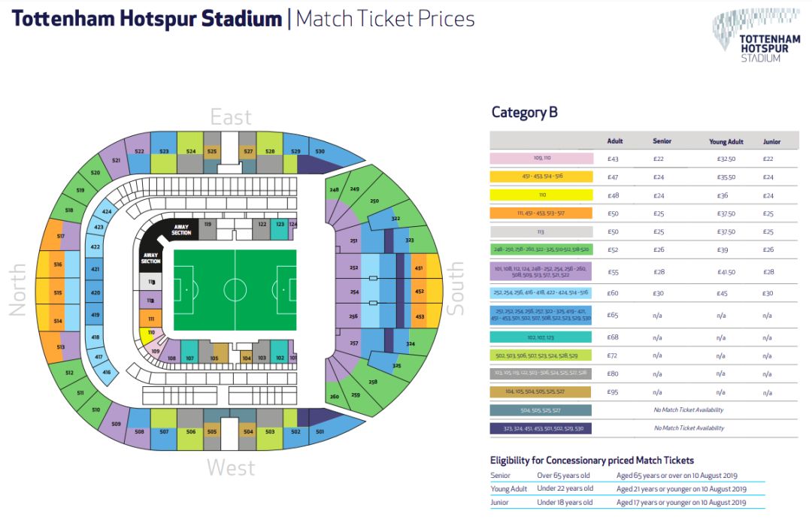812x523 pixels.
Task: Click the teal 102, 107, 123 legend swatch
Action: [541, 337]
